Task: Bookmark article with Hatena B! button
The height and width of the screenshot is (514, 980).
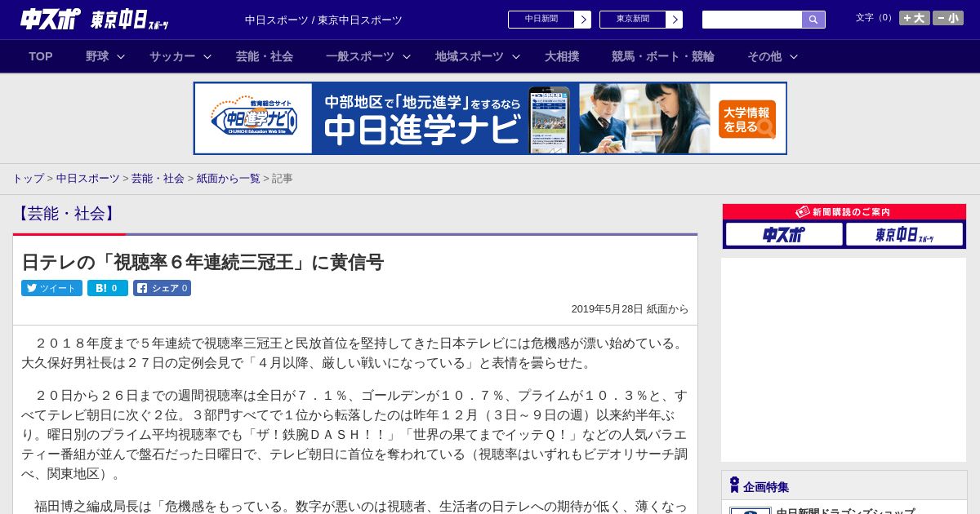Action: click(108, 288)
